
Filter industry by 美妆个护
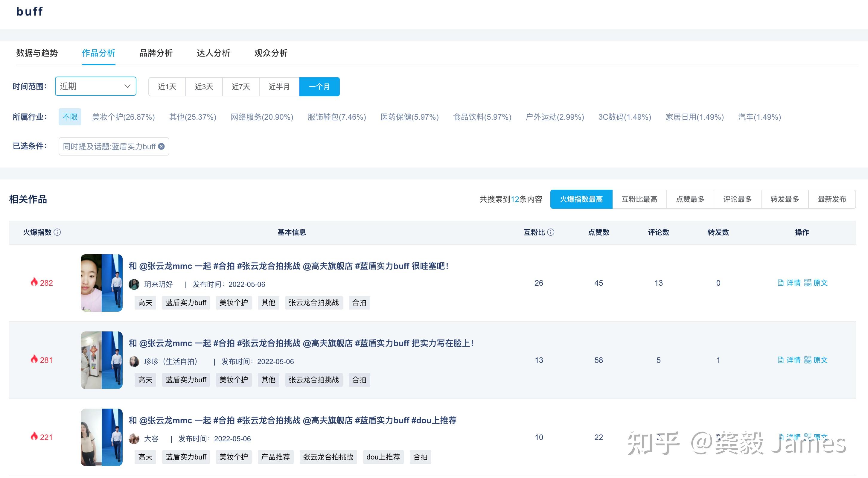click(123, 117)
